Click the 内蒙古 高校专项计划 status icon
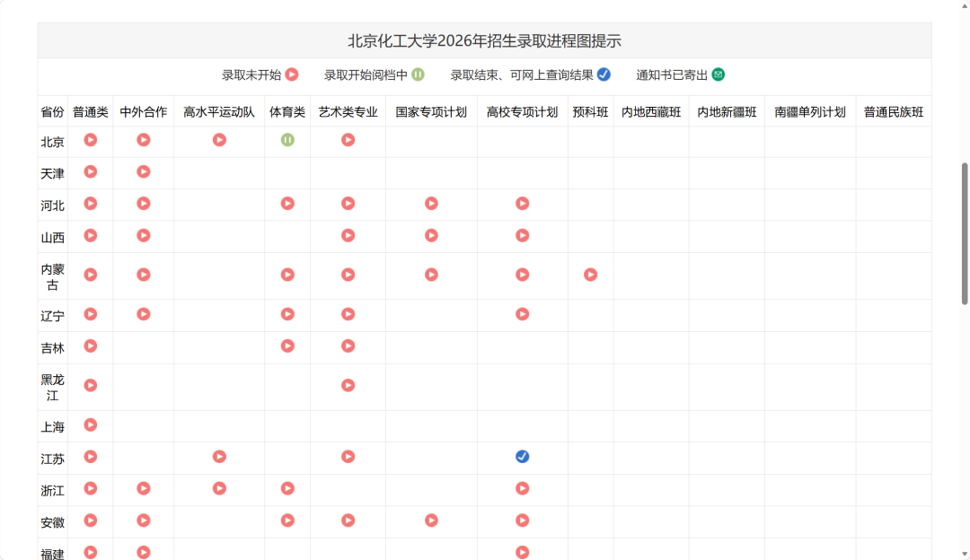This screenshot has width=970, height=560. pos(522,275)
